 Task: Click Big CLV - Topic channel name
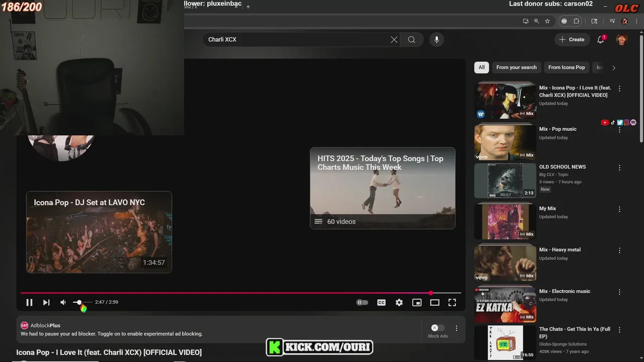553,174
